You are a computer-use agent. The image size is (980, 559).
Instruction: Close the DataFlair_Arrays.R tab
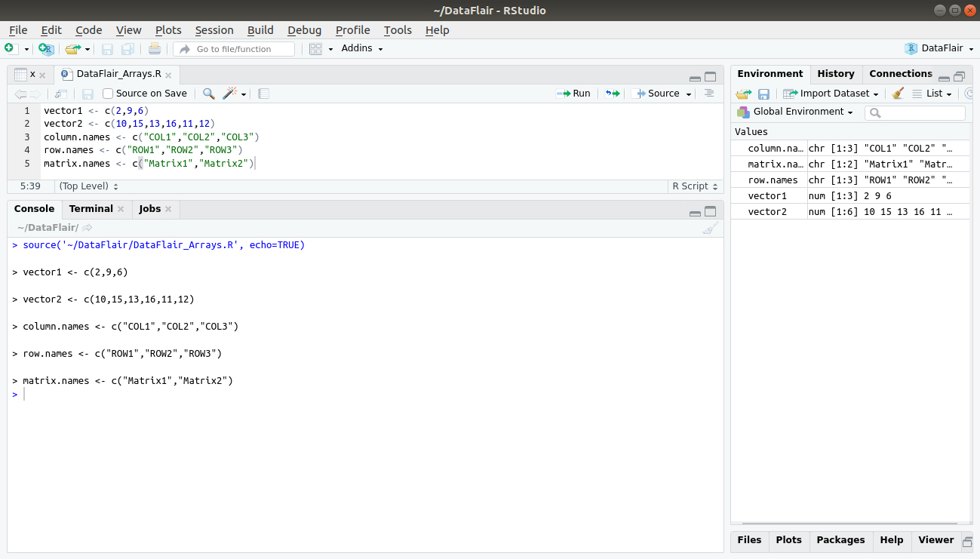(168, 75)
